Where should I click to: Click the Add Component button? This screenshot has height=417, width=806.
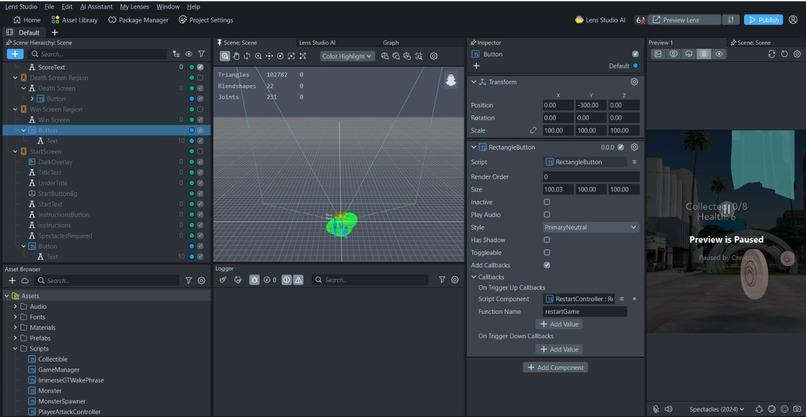pyautogui.click(x=556, y=368)
